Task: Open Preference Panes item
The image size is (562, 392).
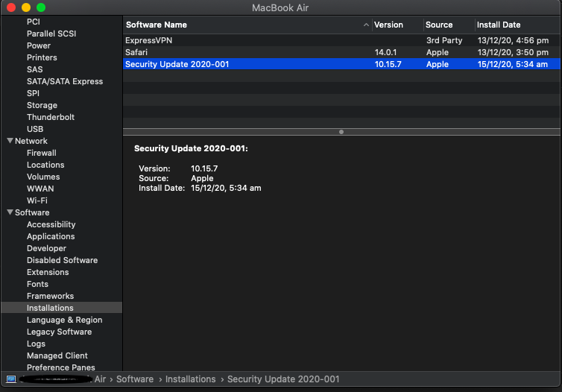Action: tap(60, 367)
